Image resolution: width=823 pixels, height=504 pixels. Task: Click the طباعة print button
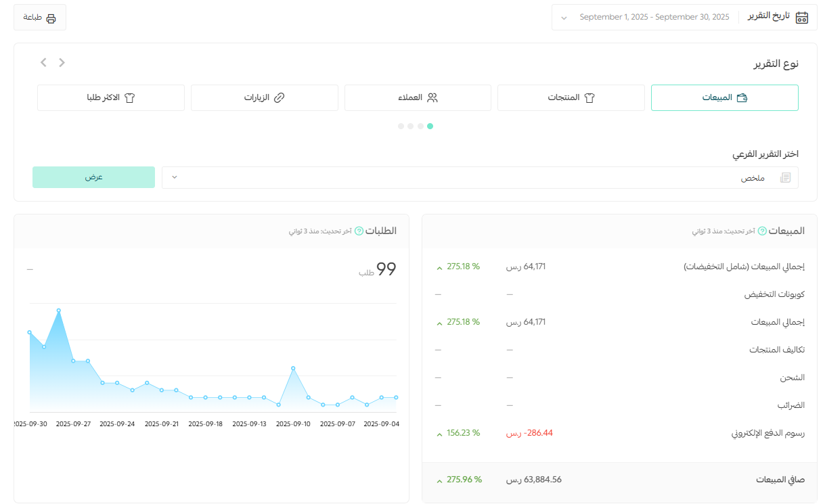40,18
